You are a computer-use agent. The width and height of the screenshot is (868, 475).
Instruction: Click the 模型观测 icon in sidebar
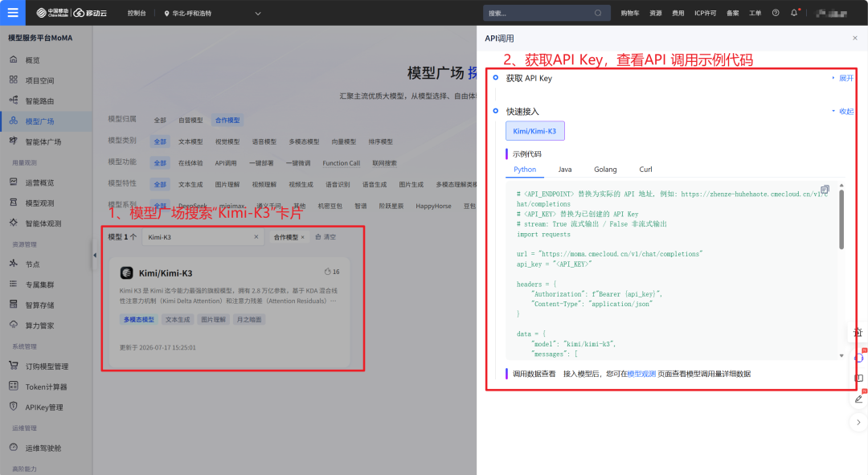click(14, 203)
